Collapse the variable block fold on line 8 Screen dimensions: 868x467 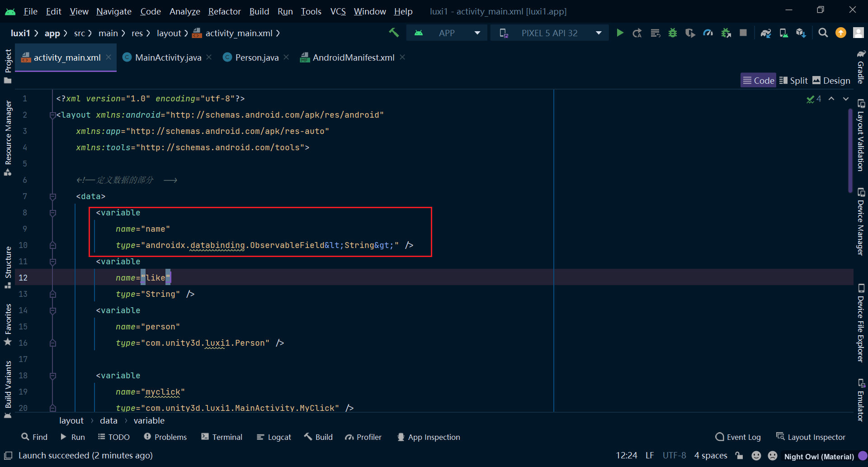tap(53, 213)
